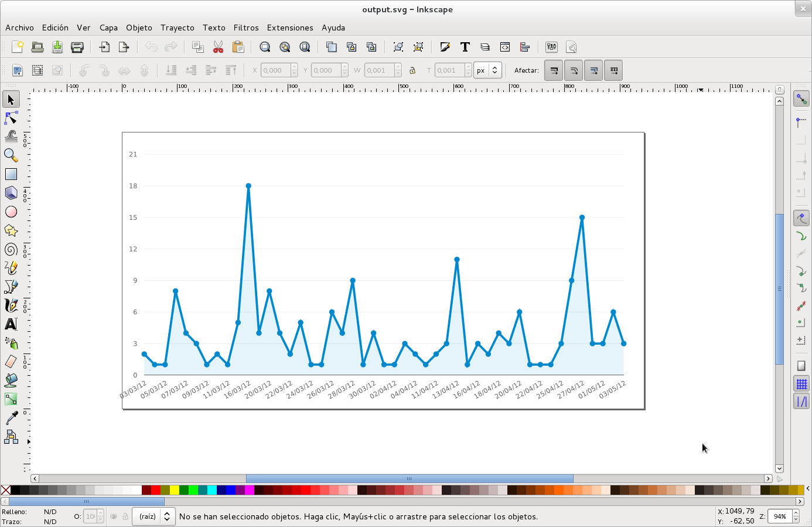Activate the Text tool in toolbox
The width and height of the screenshot is (812, 527).
[x=11, y=324]
